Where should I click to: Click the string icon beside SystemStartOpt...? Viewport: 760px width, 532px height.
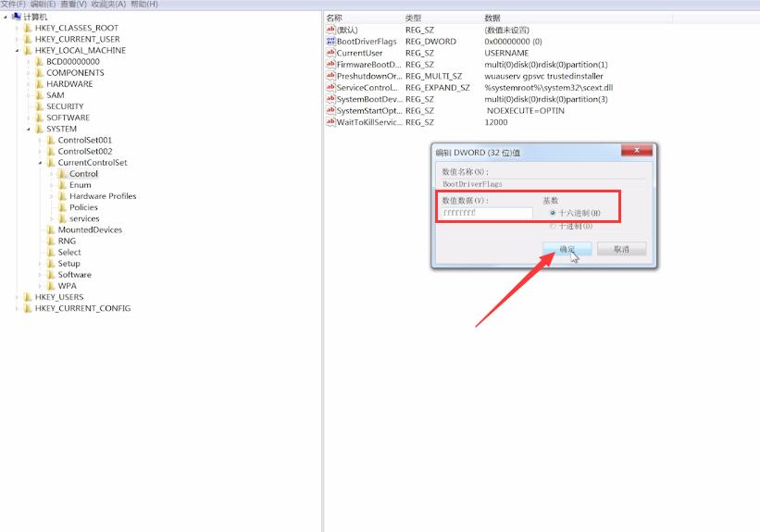tap(330, 110)
